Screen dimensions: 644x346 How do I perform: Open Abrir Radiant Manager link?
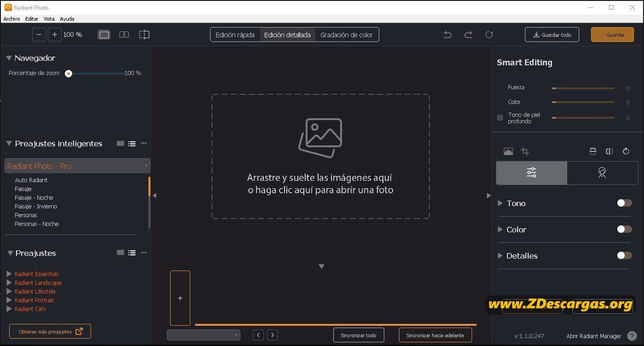[x=594, y=336]
